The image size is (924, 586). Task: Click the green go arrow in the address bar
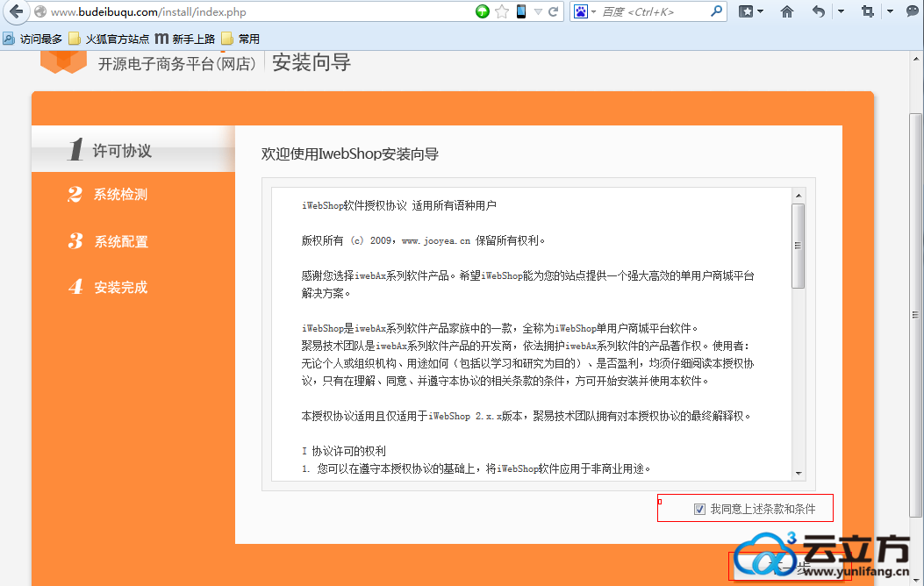[x=482, y=11]
